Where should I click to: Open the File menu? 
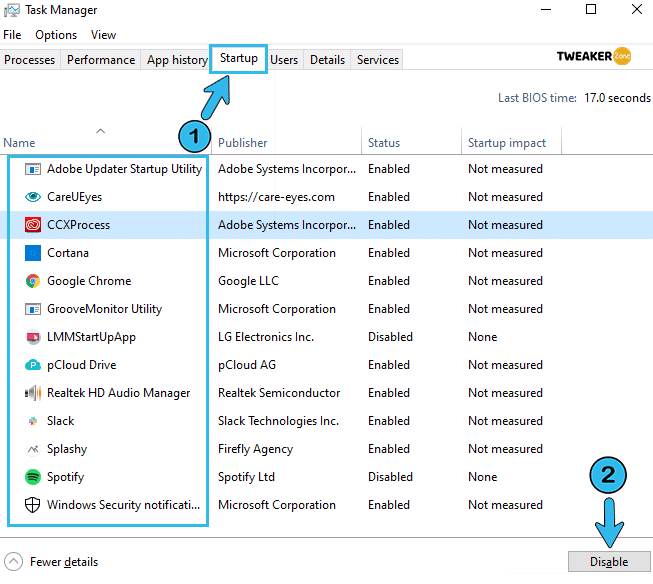pos(12,35)
